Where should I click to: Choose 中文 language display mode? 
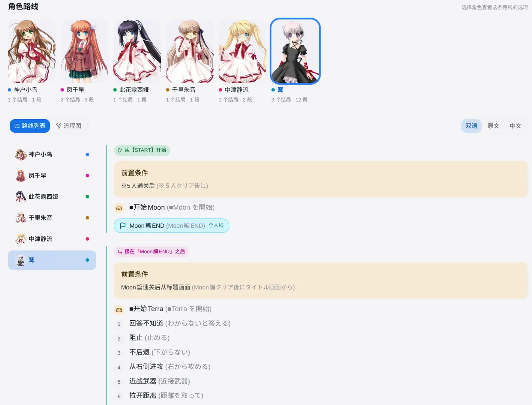(516, 126)
